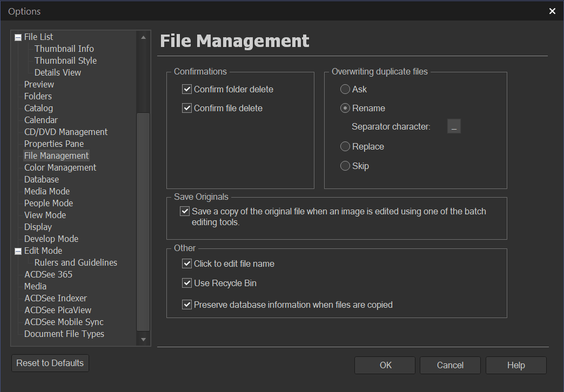Open Color Management settings page
Screen dimensions: 564x392
tap(60, 167)
